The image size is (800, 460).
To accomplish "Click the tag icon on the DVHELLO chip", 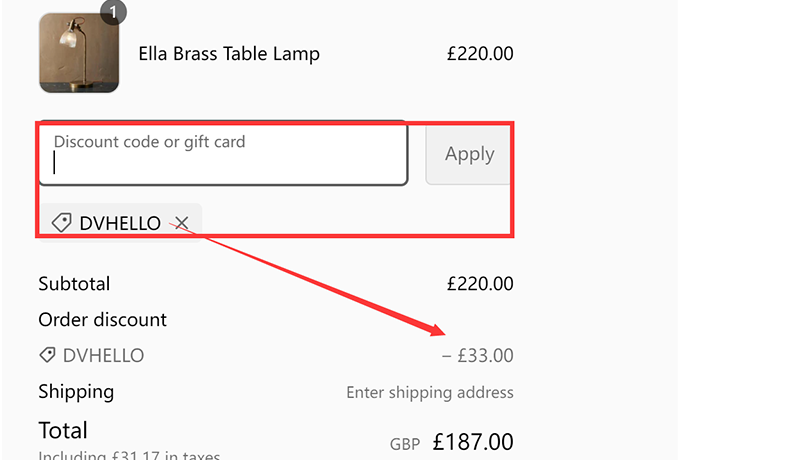I will [61, 223].
